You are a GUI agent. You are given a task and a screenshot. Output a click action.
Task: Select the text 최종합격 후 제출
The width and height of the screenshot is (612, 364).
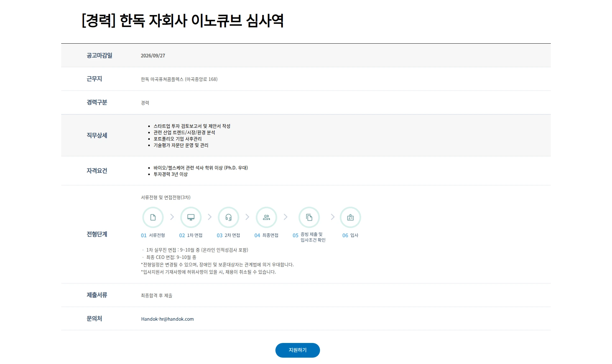click(x=157, y=296)
